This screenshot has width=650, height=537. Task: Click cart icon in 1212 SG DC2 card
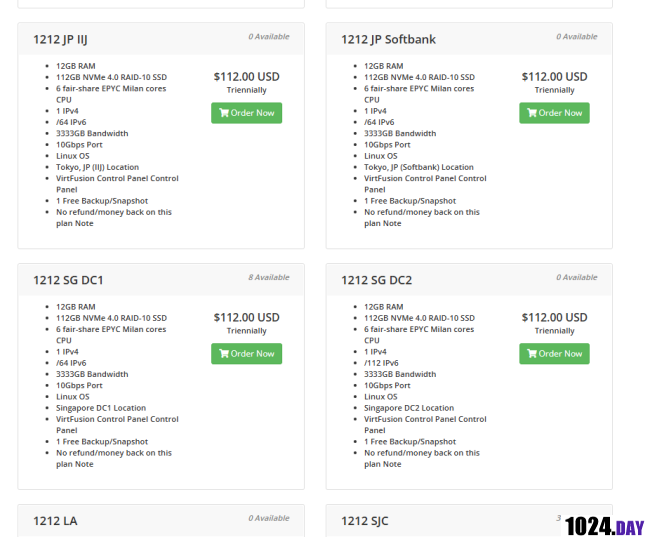(531, 354)
